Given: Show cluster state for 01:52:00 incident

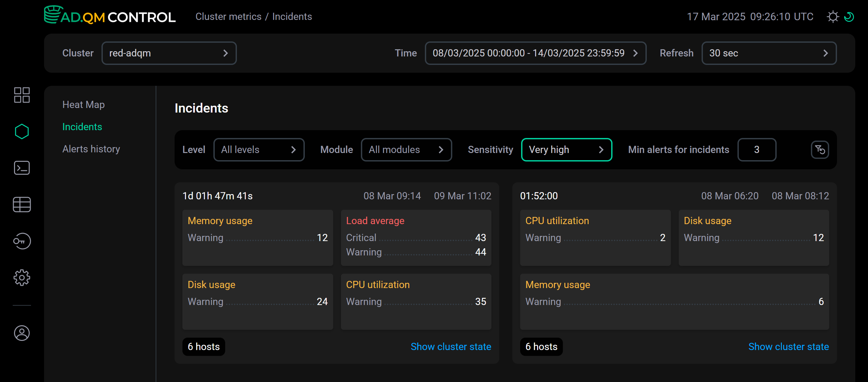Looking at the screenshot, I should point(788,347).
